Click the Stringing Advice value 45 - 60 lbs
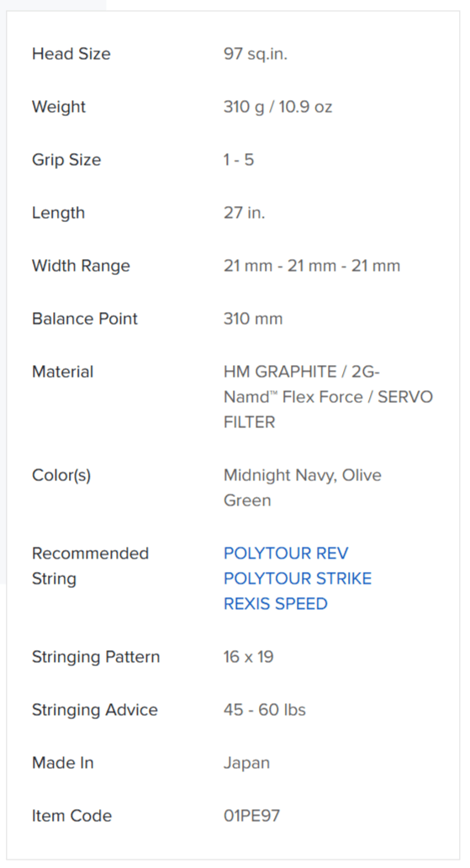This screenshot has height=868, width=470. coord(265,710)
